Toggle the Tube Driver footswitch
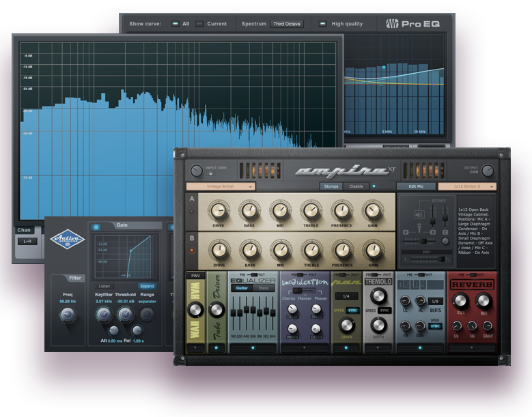This screenshot has height=417, width=532. [216, 348]
